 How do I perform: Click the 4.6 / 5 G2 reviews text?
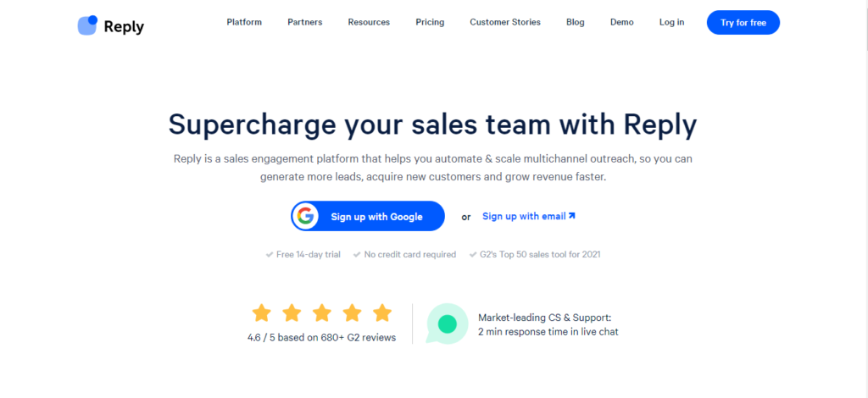(320, 337)
